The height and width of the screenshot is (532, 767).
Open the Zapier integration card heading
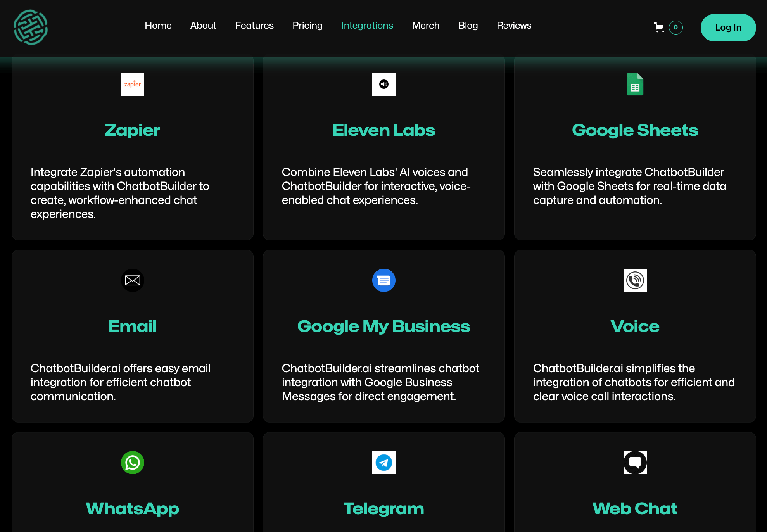point(132,130)
